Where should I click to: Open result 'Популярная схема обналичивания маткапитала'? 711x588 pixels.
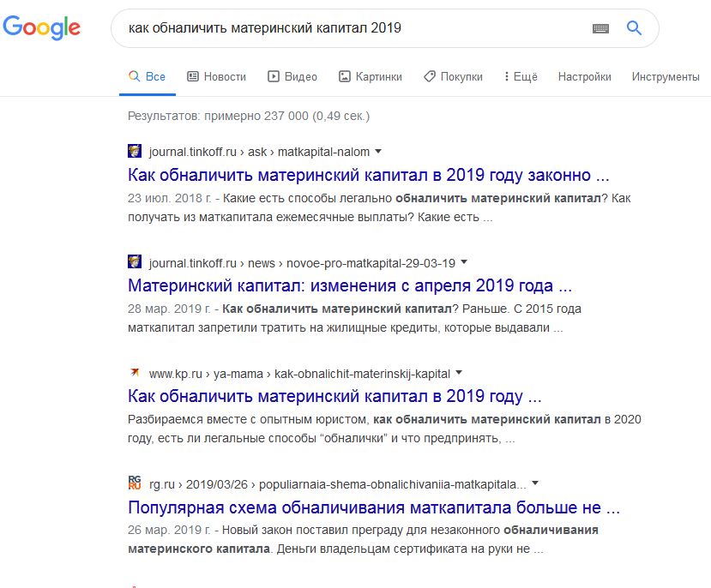374,507
